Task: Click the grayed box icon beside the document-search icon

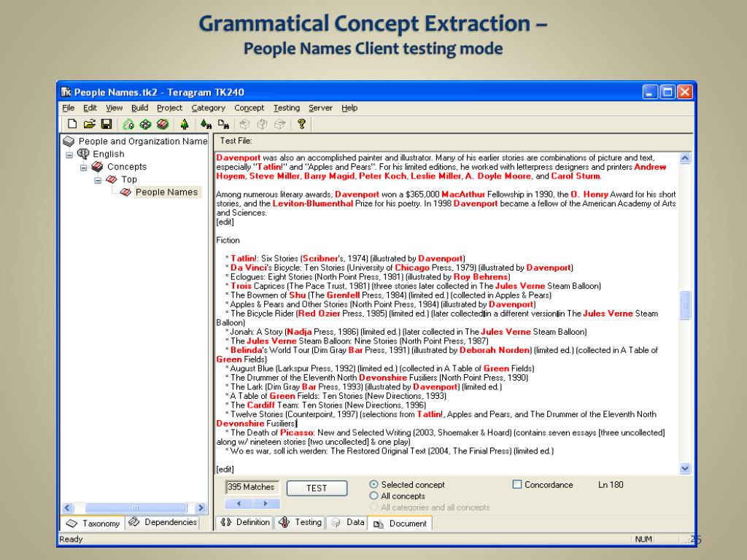Action: [x=245, y=124]
